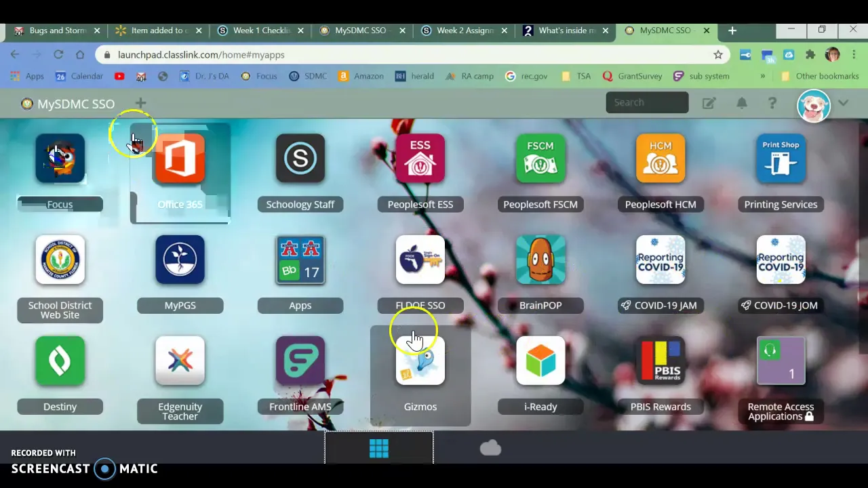
Task: Open Other bookmarks folder
Action: (x=820, y=76)
